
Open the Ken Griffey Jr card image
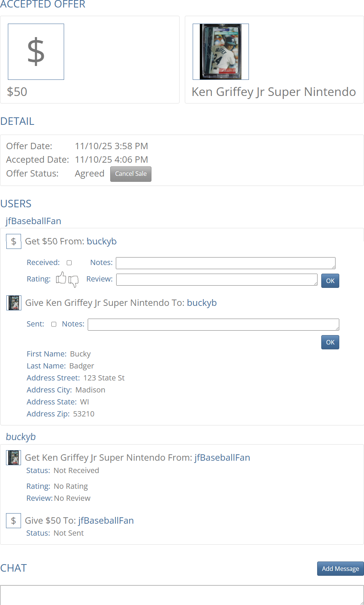pyautogui.click(x=221, y=52)
